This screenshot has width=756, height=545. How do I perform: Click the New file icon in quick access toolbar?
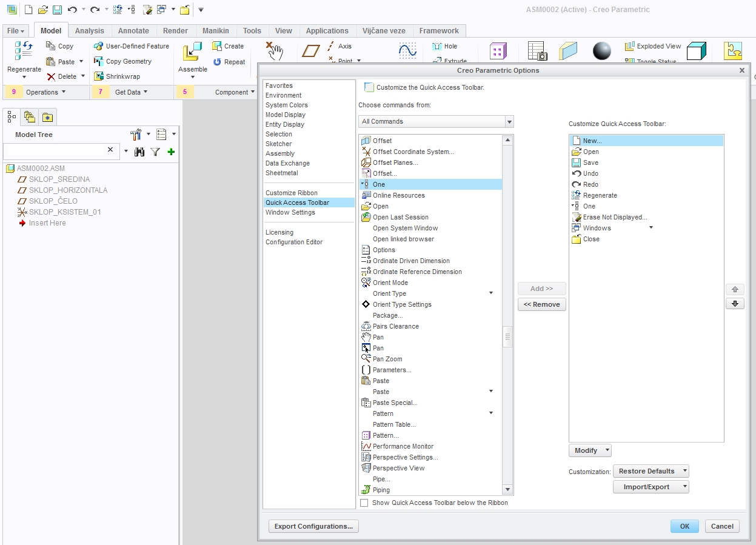click(x=28, y=10)
